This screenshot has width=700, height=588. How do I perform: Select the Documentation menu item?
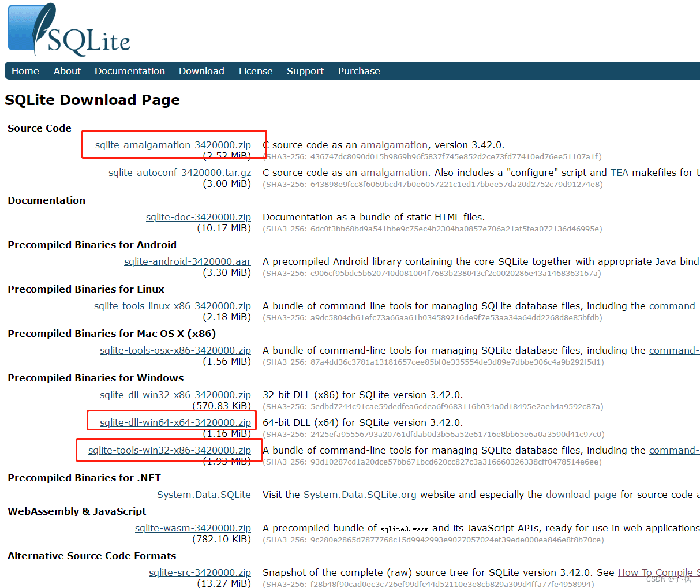click(129, 70)
